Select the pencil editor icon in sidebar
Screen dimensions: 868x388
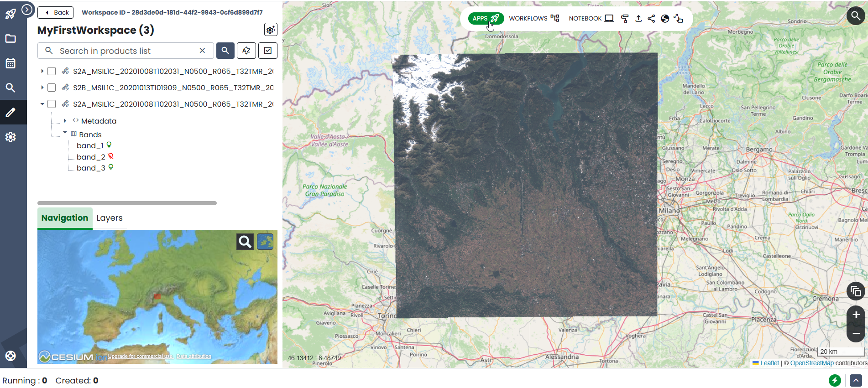point(10,112)
